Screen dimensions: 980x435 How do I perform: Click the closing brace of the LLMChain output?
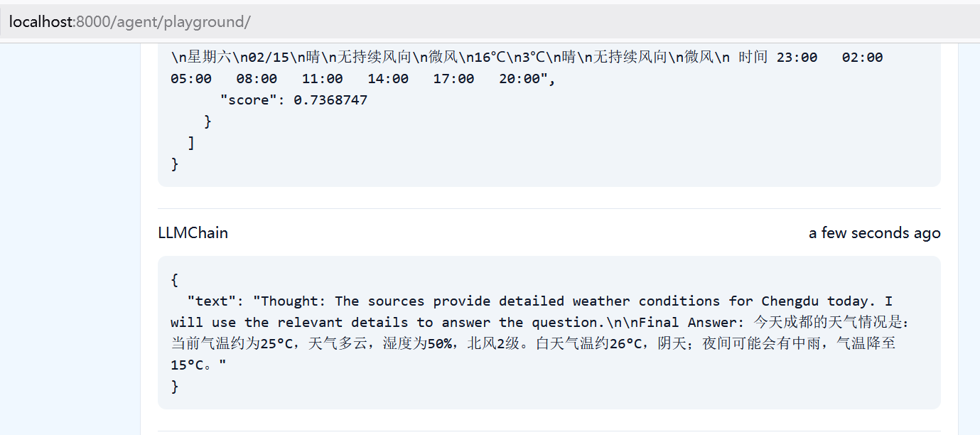[175, 387]
